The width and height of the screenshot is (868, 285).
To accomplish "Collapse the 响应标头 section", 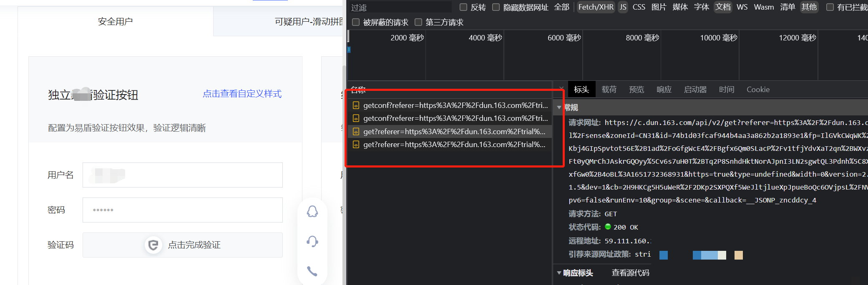I will point(559,273).
